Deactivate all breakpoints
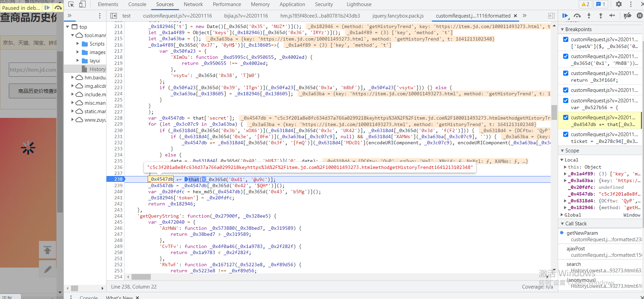Screen dimensions: 644x299 627,16
